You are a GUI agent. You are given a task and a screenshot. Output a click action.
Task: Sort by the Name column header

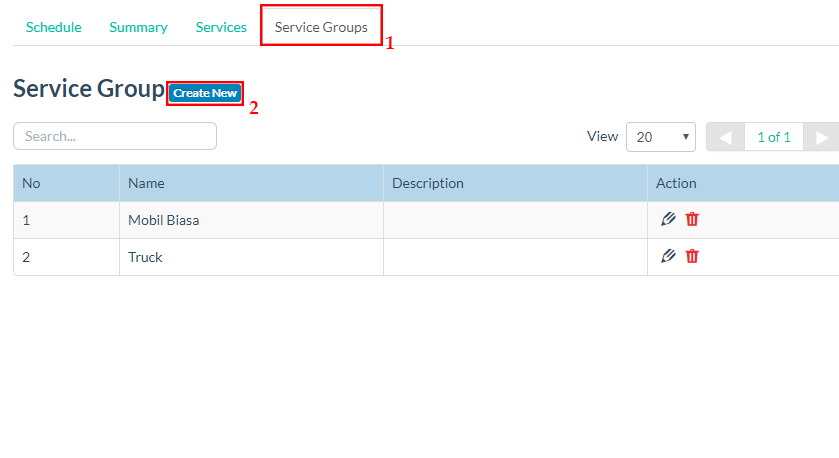[x=146, y=183]
